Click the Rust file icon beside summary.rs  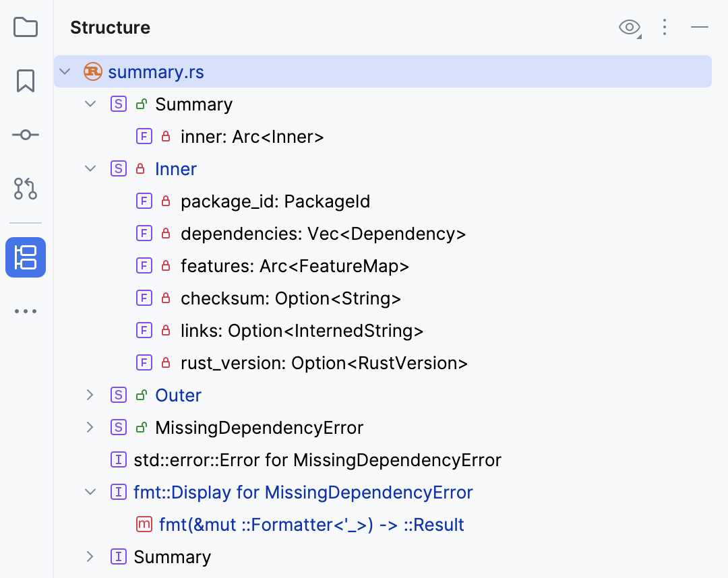coord(92,71)
